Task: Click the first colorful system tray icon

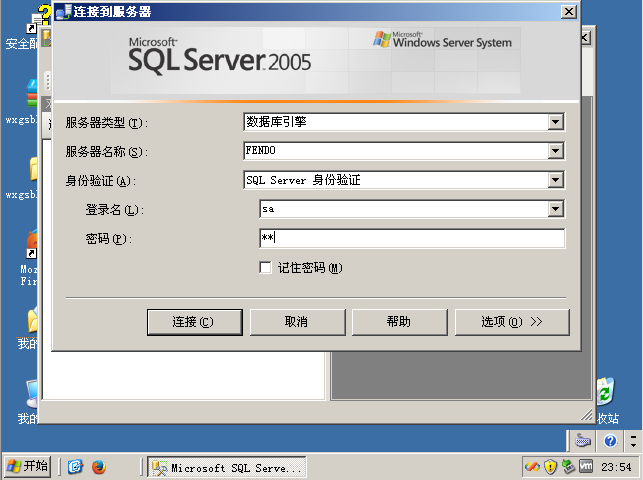Action: pyautogui.click(x=532, y=466)
